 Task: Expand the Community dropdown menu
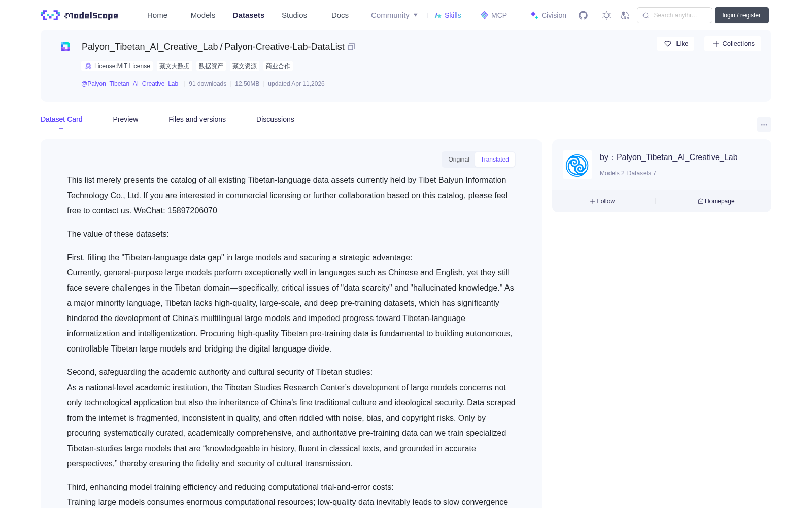(394, 15)
